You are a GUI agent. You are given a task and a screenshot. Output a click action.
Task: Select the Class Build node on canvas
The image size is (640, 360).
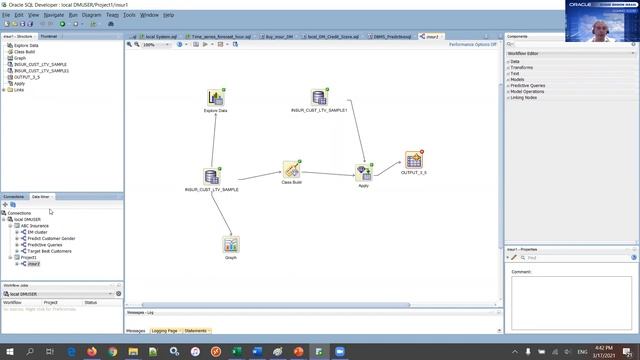click(292, 169)
